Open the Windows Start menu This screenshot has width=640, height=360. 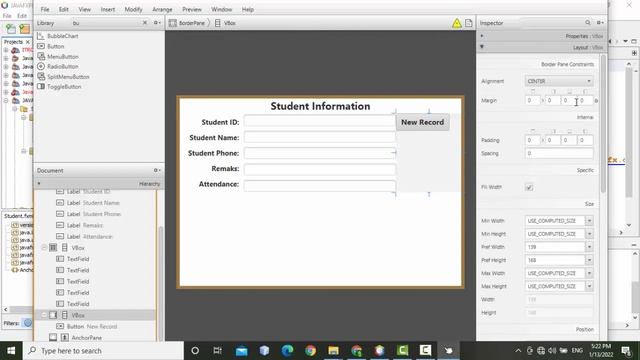click(x=11, y=351)
